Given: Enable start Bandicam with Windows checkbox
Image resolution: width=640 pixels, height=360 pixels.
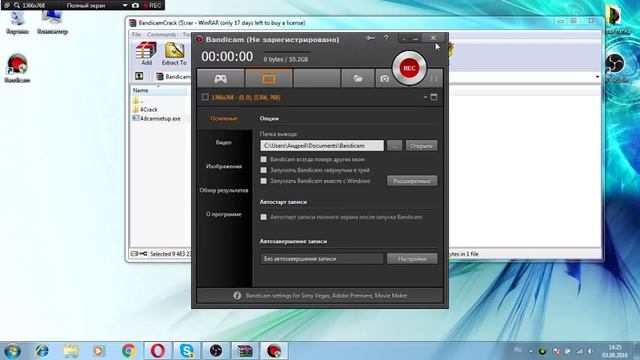Looking at the screenshot, I should pos(264,180).
